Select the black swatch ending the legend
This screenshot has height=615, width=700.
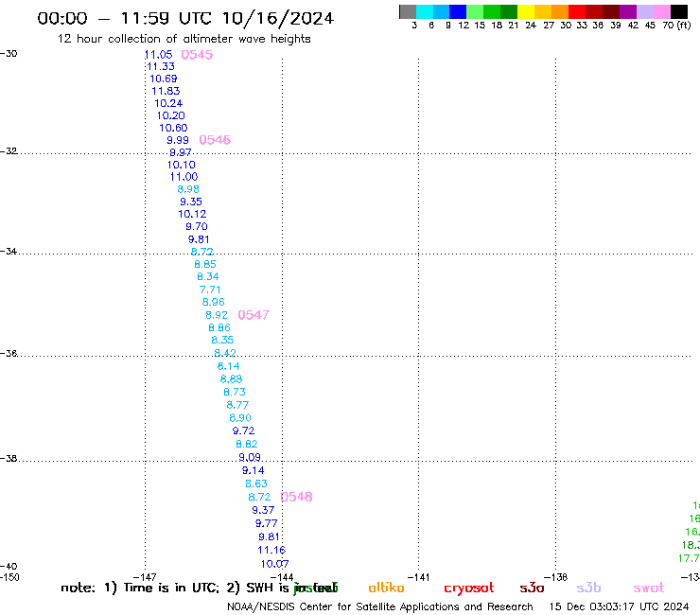point(679,11)
